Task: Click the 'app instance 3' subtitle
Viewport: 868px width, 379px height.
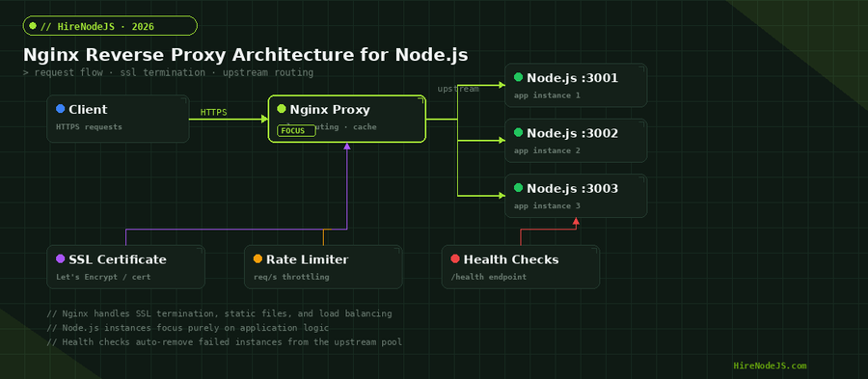Action: point(547,205)
